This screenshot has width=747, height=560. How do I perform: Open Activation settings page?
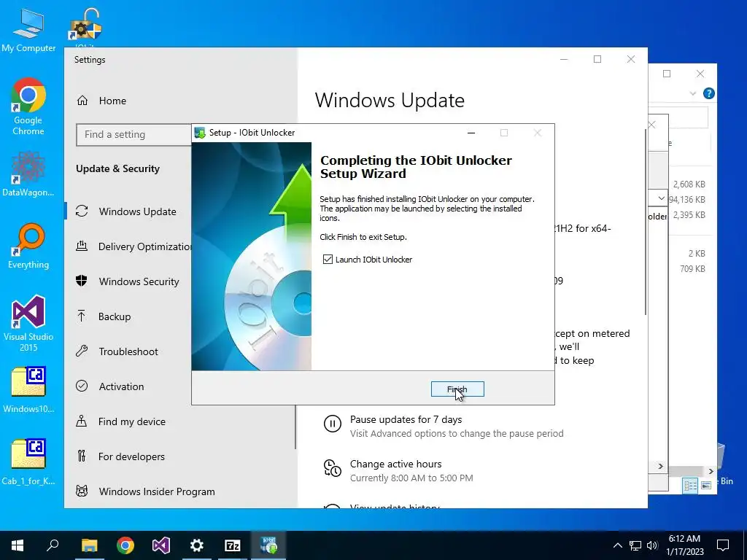(121, 386)
